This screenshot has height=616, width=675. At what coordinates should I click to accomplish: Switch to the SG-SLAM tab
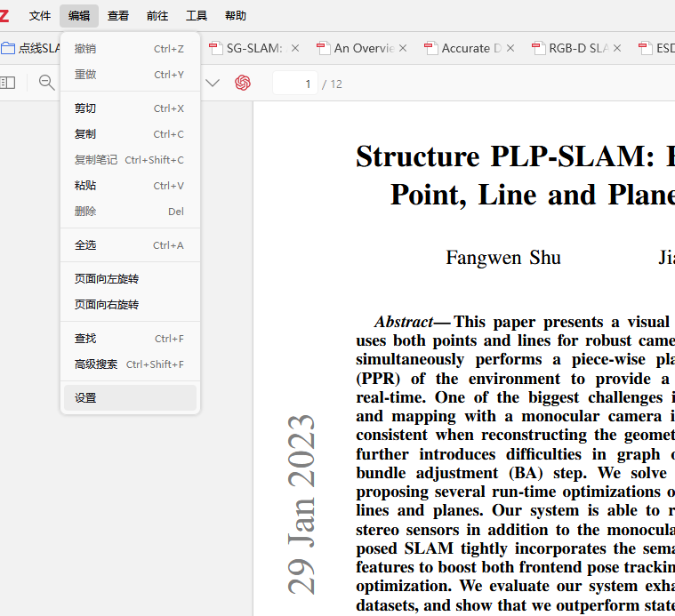coord(254,48)
